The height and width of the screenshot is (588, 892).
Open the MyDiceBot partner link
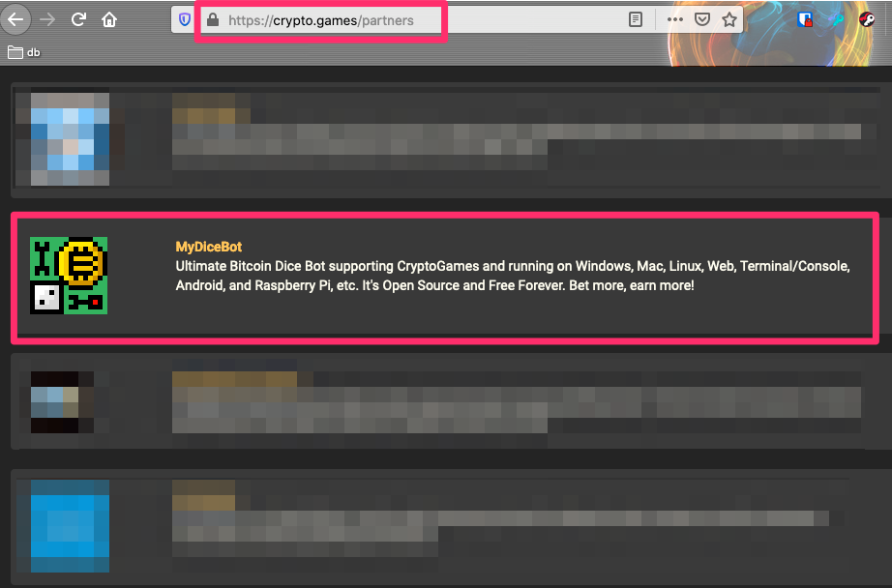coord(209,247)
